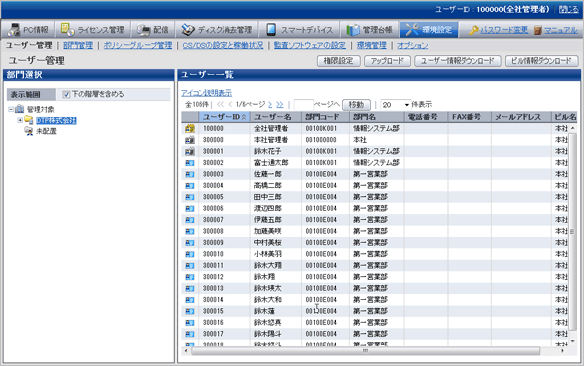Click the page number input field
The height and width of the screenshot is (366, 584).
click(304, 105)
